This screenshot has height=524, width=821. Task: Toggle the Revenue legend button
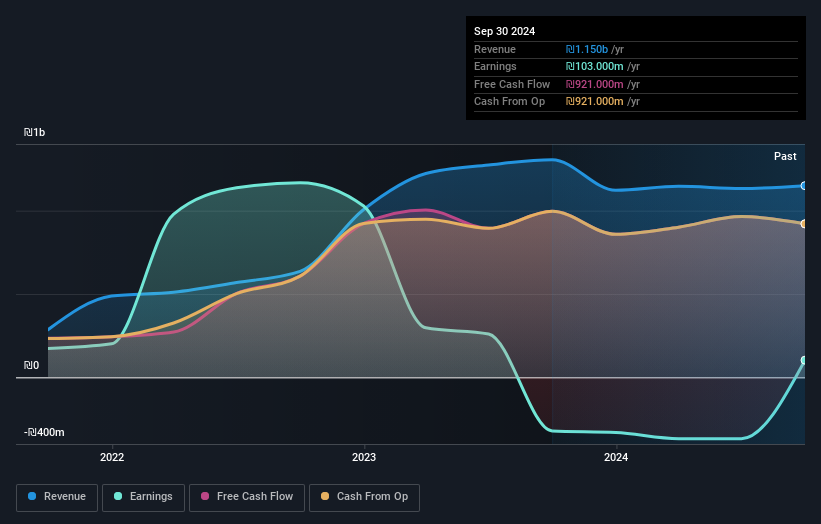57,497
